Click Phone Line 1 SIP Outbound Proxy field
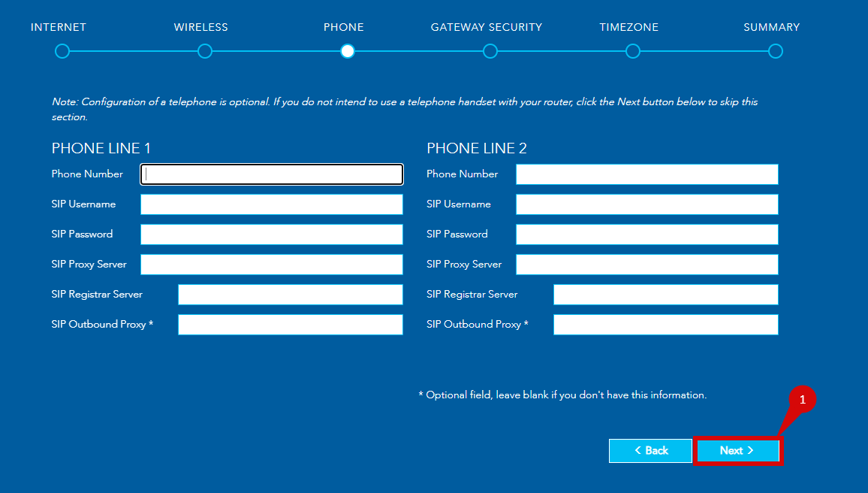Viewport: 868px width, 493px height. click(291, 325)
